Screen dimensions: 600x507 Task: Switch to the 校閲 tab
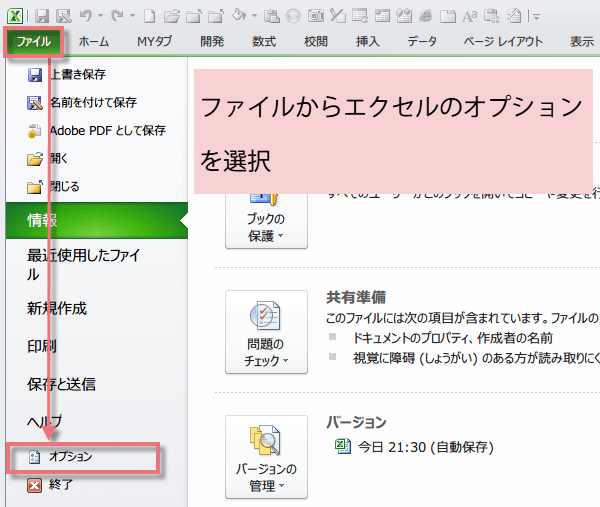coord(316,41)
